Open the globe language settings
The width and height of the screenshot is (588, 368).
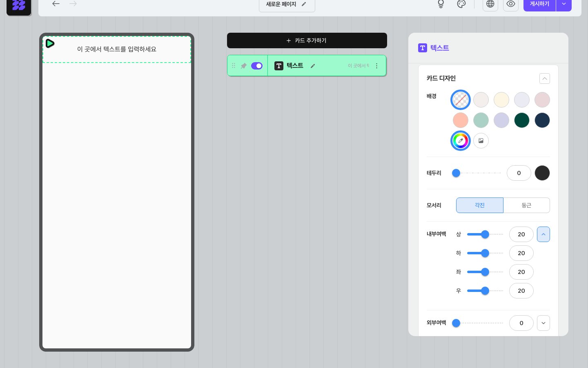click(490, 4)
